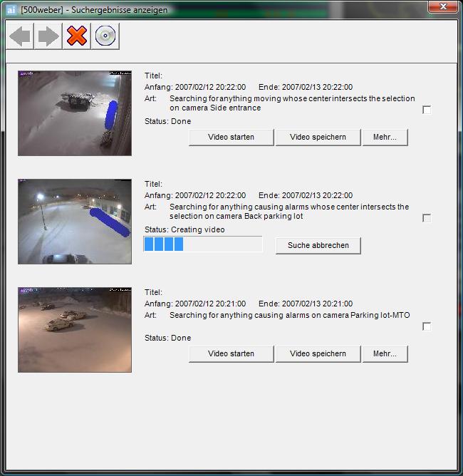
Task: Open Mehr... for Parking lot-MTO result
Action: click(x=385, y=353)
